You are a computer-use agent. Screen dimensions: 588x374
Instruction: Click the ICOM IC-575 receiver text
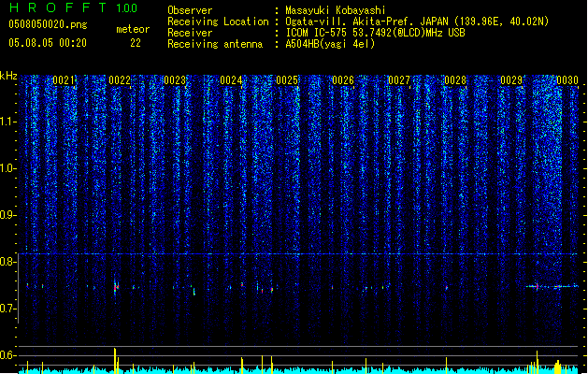pos(375,33)
